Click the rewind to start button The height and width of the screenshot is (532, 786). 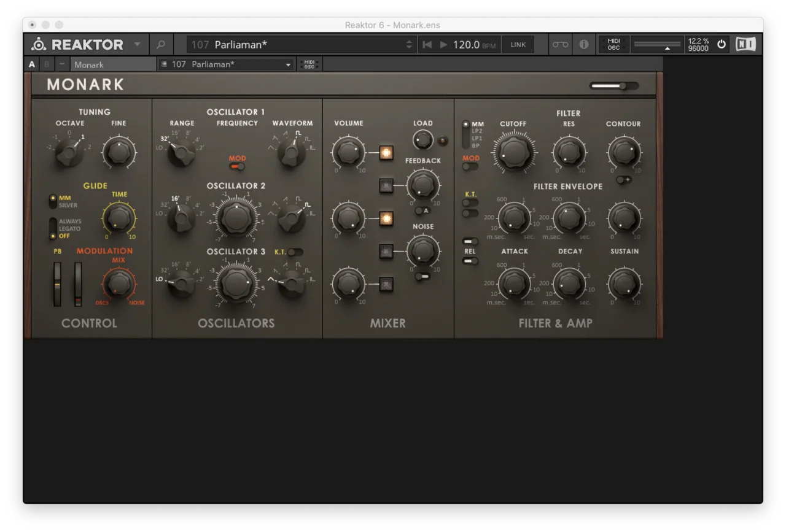[427, 45]
